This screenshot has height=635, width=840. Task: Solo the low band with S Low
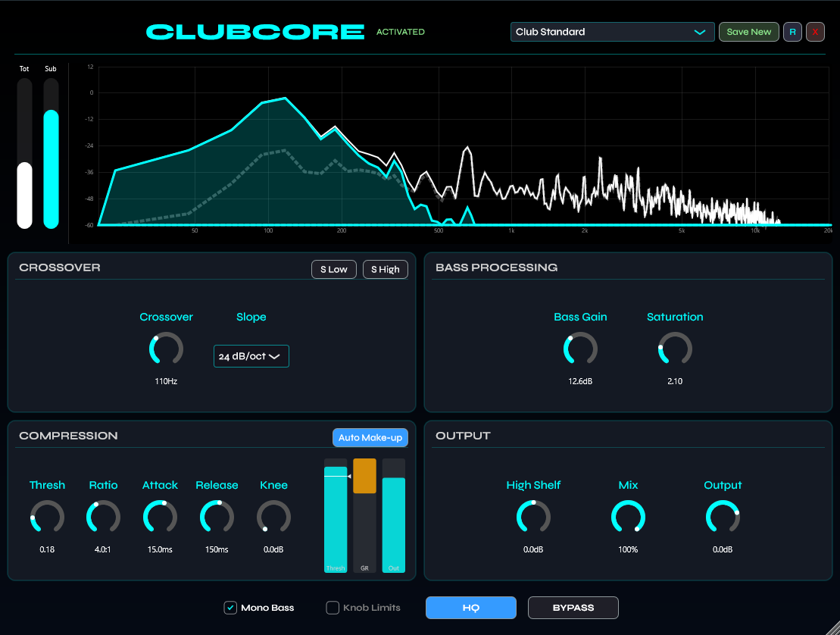pos(333,269)
